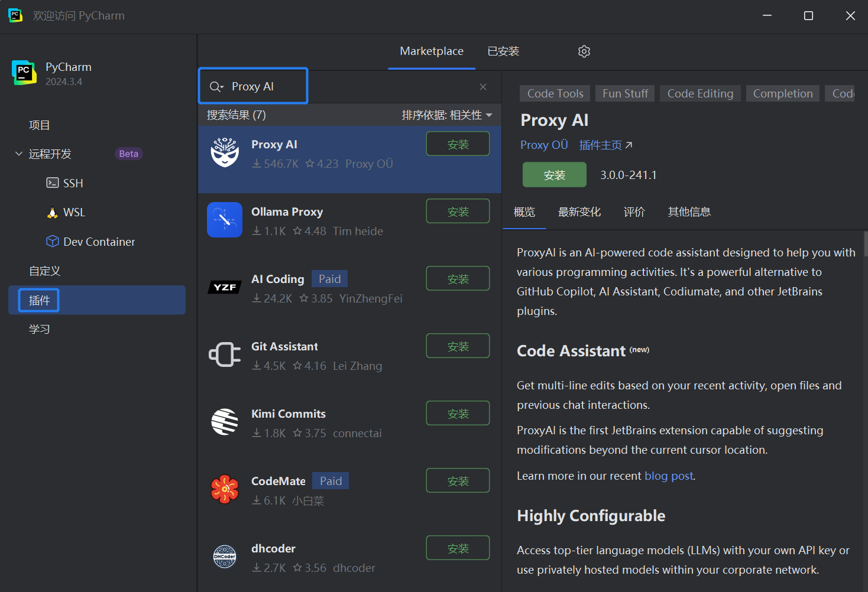The image size is (868, 592).
Task: Click the description panel scrollbar
Action: [865, 243]
